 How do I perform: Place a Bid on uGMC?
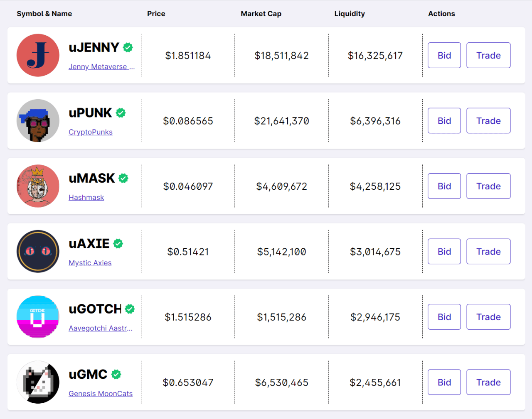click(x=444, y=382)
